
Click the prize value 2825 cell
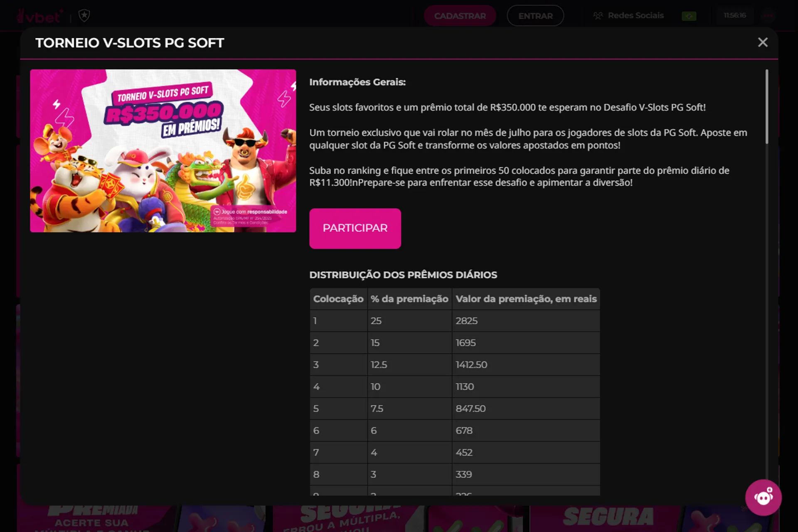(x=526, y=321)
